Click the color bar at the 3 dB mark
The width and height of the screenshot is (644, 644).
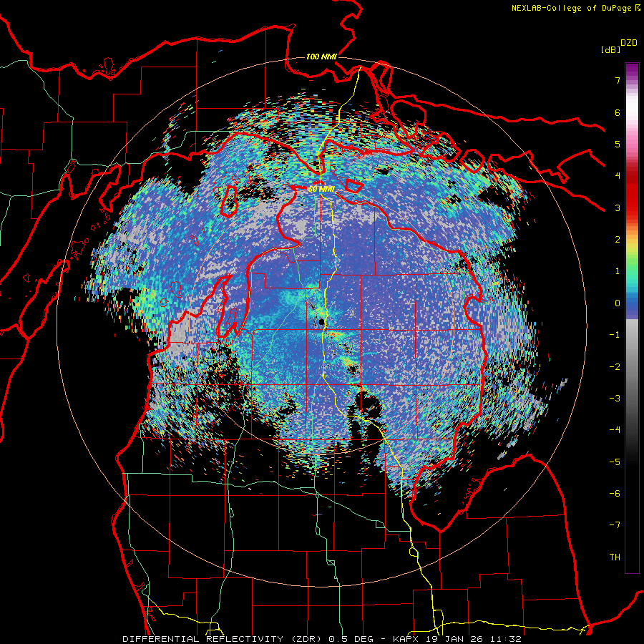[632, 208]
